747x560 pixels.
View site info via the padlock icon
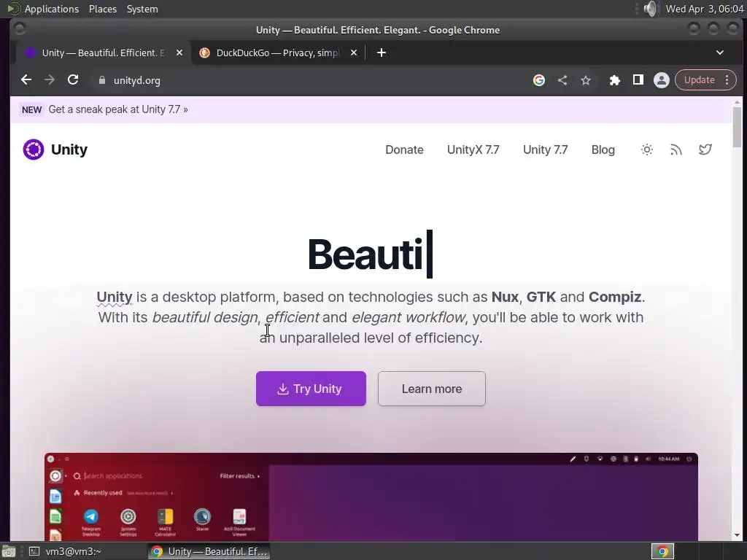(x=101, y=80)
